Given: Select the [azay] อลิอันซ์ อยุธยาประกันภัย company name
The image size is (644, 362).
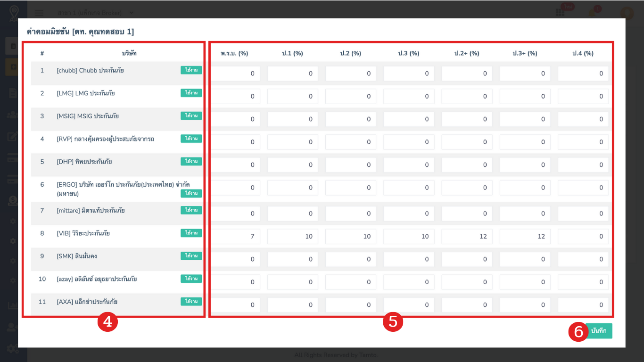Looking at the screenshot, I should click(97, 279).
